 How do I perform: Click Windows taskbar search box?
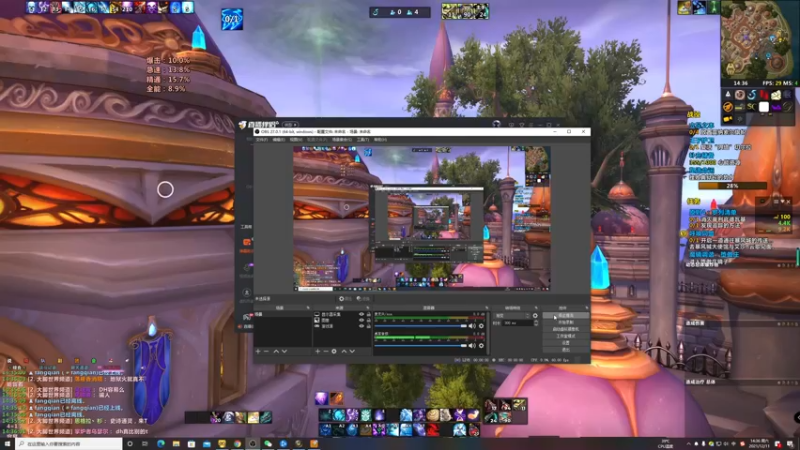[69, 444]
